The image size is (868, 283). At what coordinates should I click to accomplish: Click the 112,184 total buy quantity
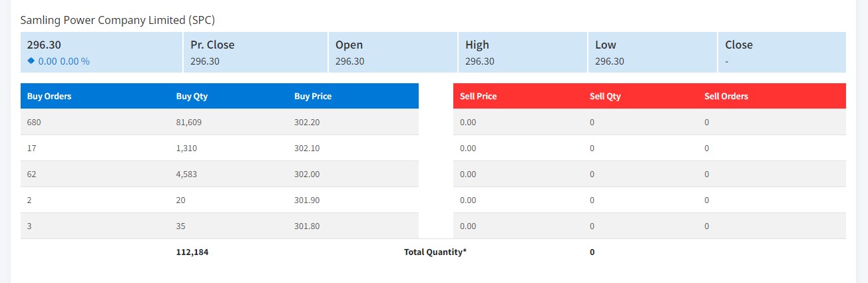pyautogui.click(x=193, y=252)
